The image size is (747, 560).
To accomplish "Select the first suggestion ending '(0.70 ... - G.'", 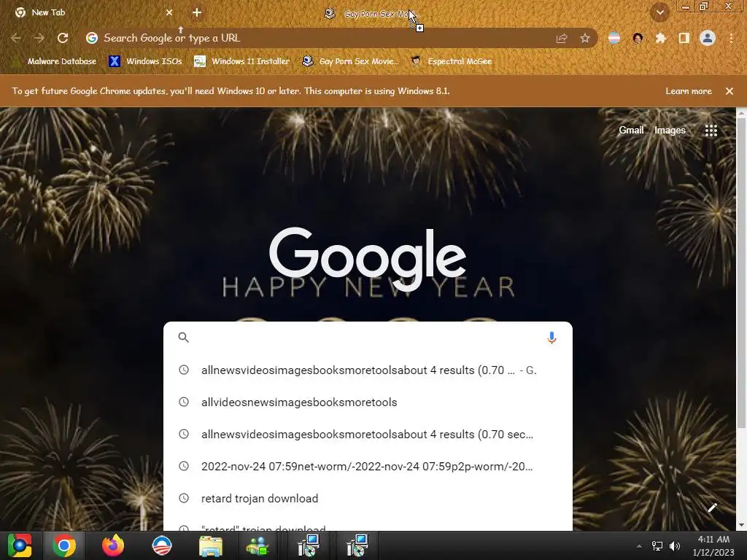I will click(368, 370).
